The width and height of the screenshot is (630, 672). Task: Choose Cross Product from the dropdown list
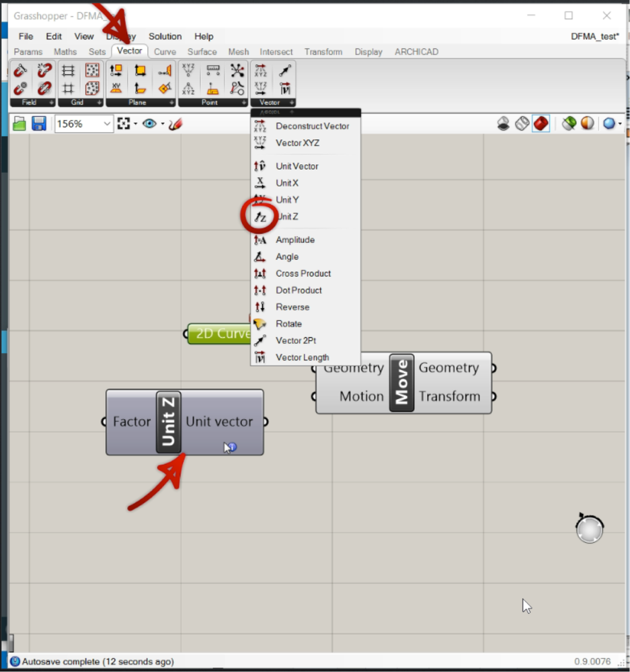305,273
